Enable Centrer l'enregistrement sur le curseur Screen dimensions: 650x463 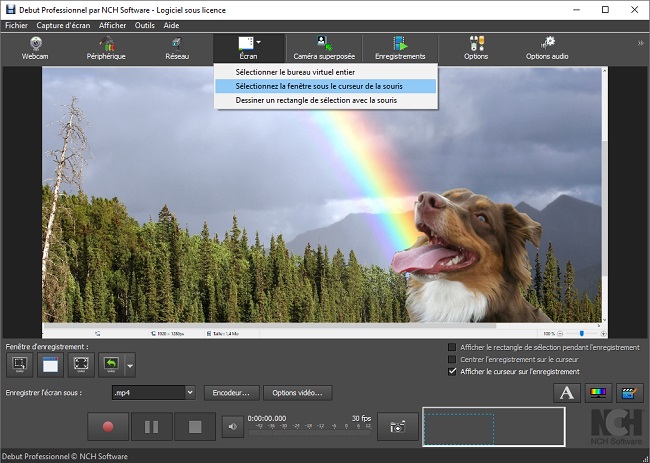pyautogui.click(x=452, y=359)
